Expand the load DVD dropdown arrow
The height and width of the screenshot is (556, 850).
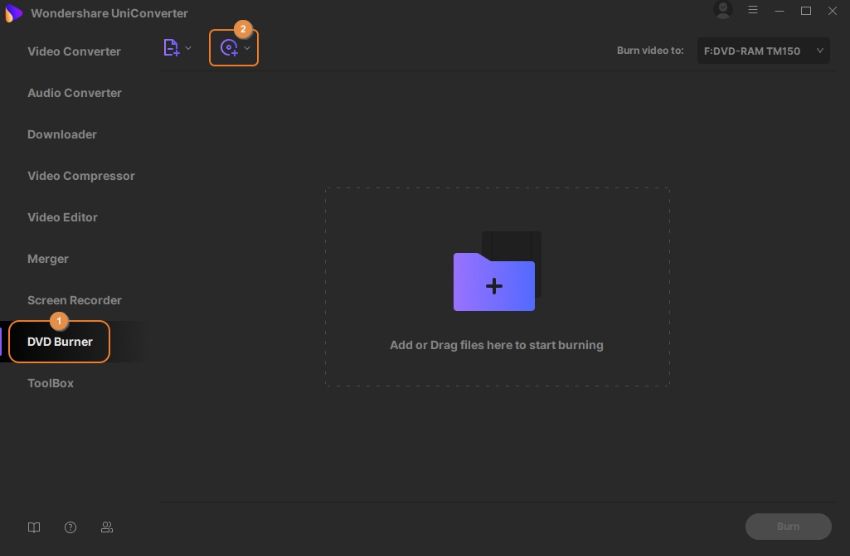(x=247, y=48)
